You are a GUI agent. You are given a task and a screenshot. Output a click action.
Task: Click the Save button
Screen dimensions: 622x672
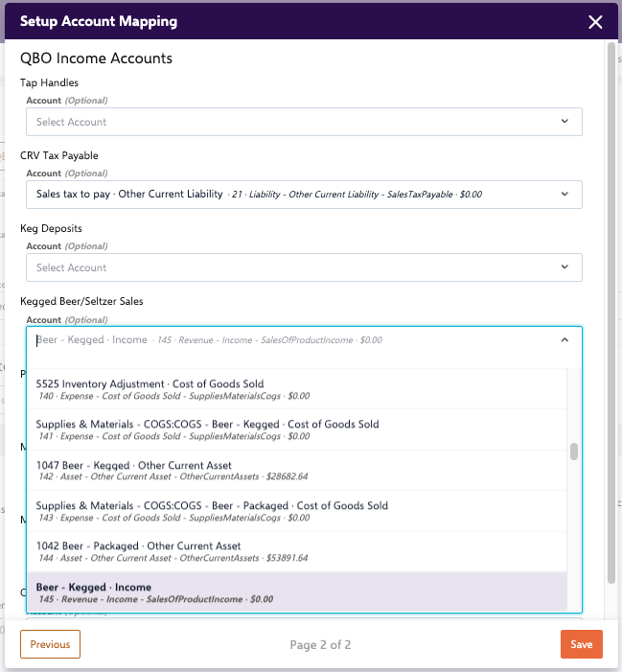coord(581,644)
